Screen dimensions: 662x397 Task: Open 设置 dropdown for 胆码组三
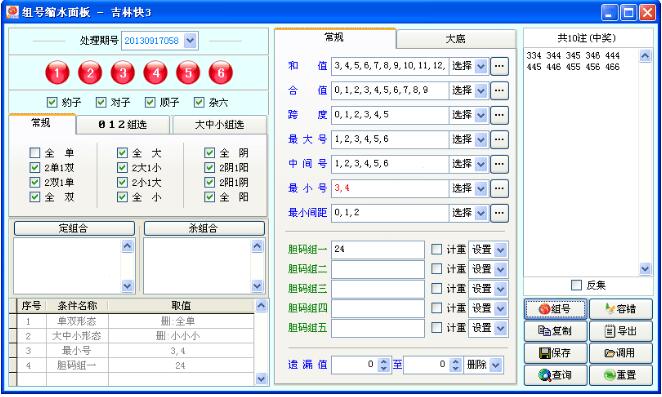(500, 289)
